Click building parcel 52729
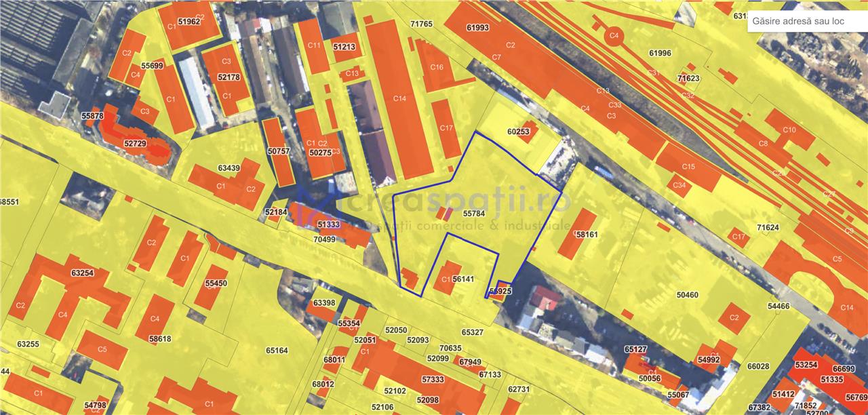Viewport: 868px width, 415px height. [135, 144]
